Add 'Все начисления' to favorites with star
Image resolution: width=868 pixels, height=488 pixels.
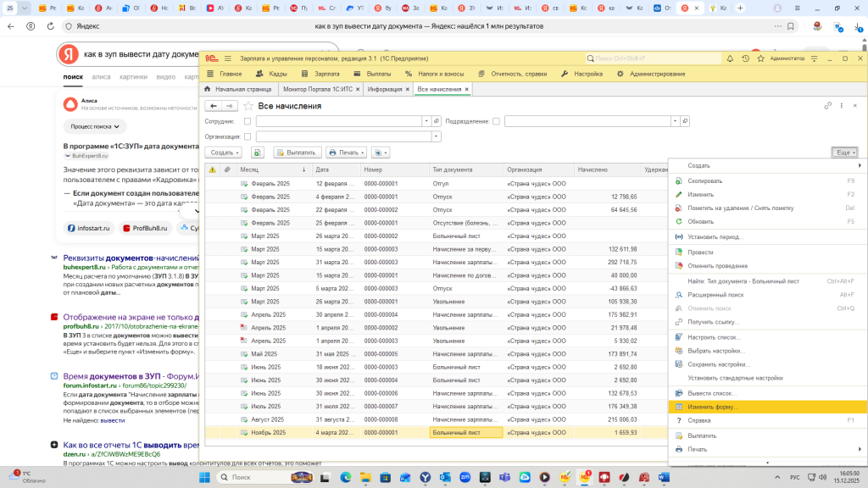coord(248,106)
